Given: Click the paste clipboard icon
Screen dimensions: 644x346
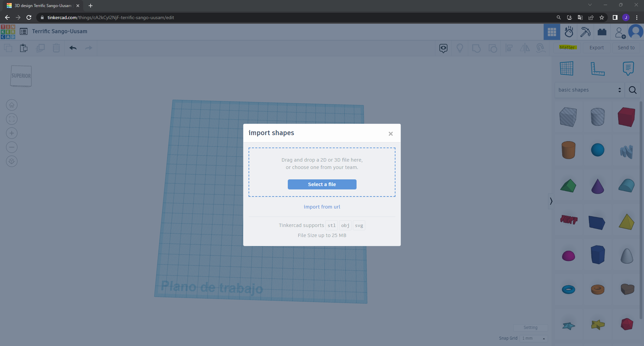Looking at the screenshot, I should [x=23, y=48].
